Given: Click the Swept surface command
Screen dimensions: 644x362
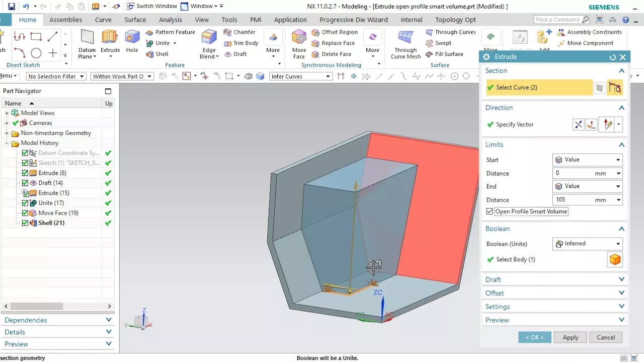Looking at the screenshot, I should point(438,43).
